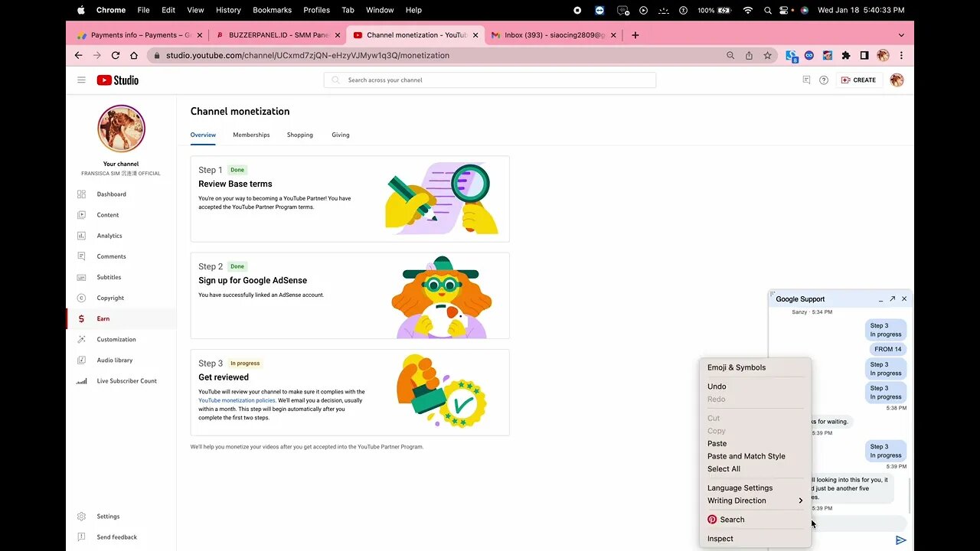Open the Bookmarks menu in menu bar

272,10
